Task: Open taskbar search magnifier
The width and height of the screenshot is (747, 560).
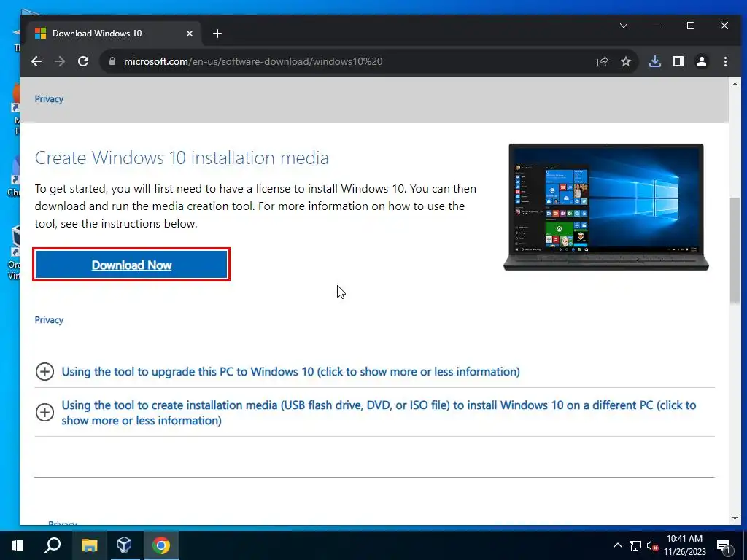Action: tap(53, 545)
